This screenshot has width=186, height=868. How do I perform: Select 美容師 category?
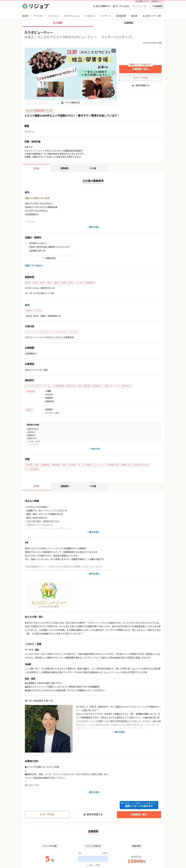[x=25, y=16]
